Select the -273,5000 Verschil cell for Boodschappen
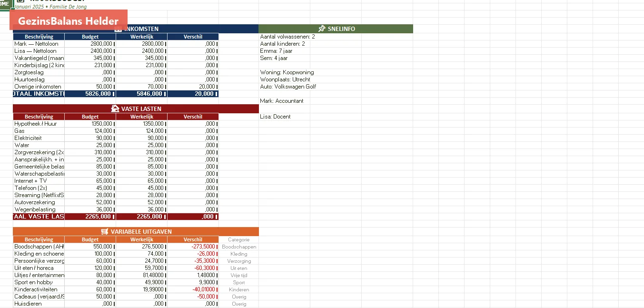Screen dimensions: 644x308 pos(193,247)
